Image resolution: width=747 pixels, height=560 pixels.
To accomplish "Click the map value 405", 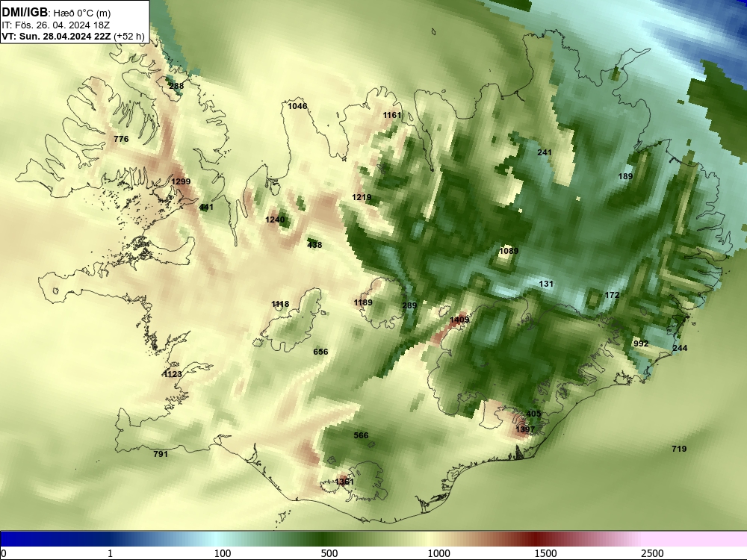I will tap(533, 414).
